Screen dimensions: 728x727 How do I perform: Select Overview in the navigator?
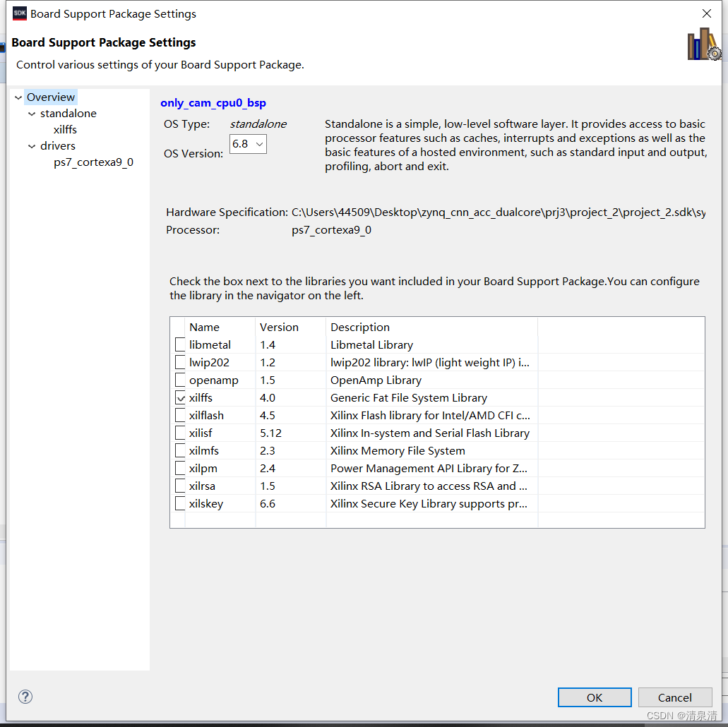51,97
